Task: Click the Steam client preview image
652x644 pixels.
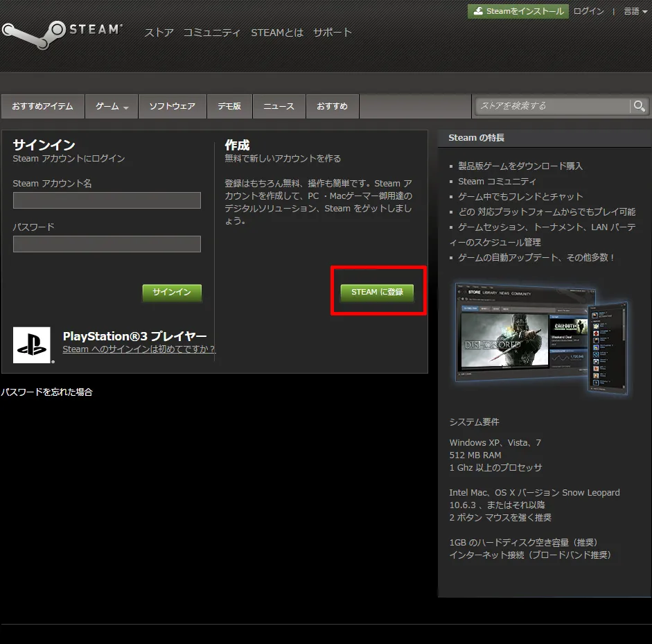Action: (x=541, y=339)
